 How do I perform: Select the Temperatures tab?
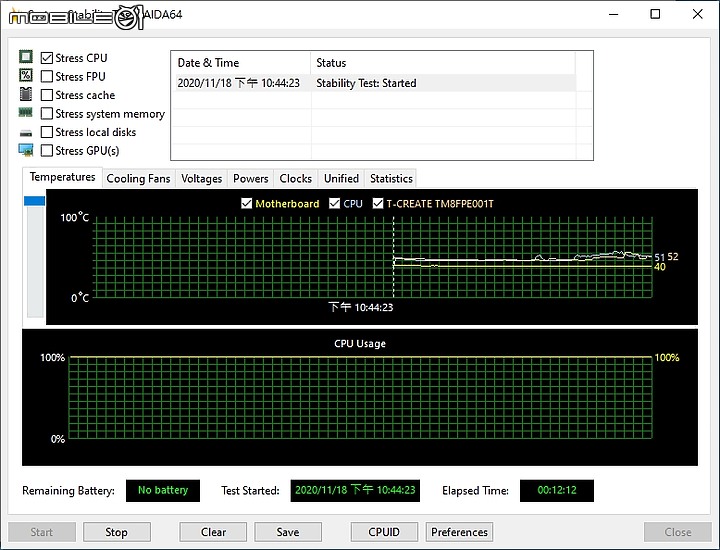coord(62,177)
